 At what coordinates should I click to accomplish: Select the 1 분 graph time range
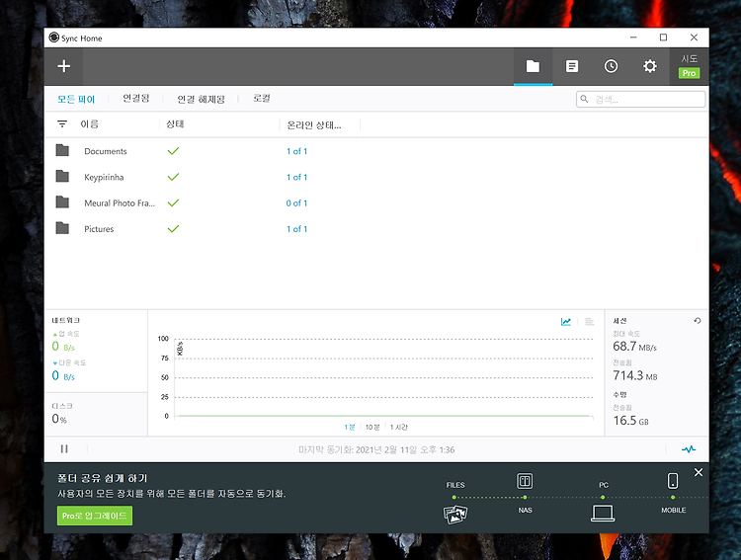click(350, 428)
